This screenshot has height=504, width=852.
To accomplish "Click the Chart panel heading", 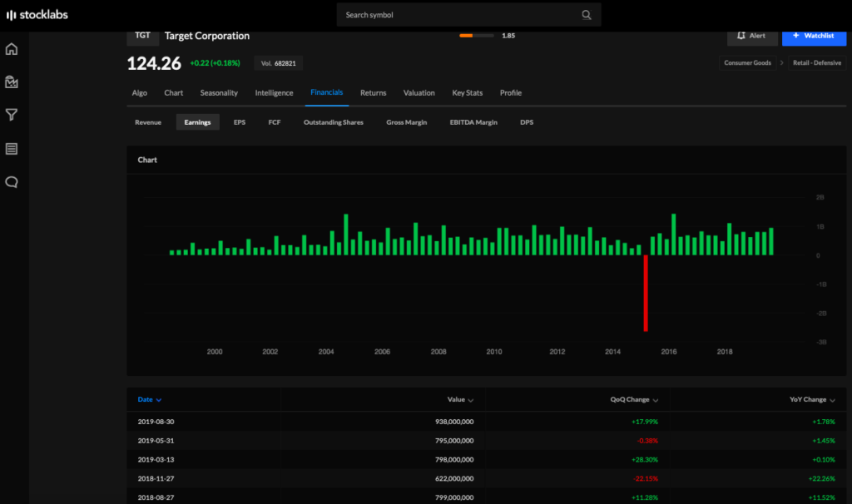I will click(x=147, y=161).
